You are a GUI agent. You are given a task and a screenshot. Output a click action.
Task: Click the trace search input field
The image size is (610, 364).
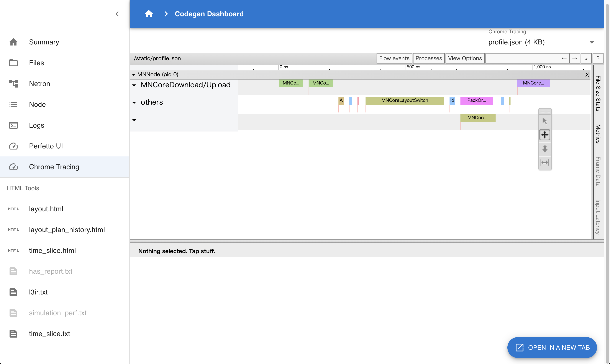522,58
